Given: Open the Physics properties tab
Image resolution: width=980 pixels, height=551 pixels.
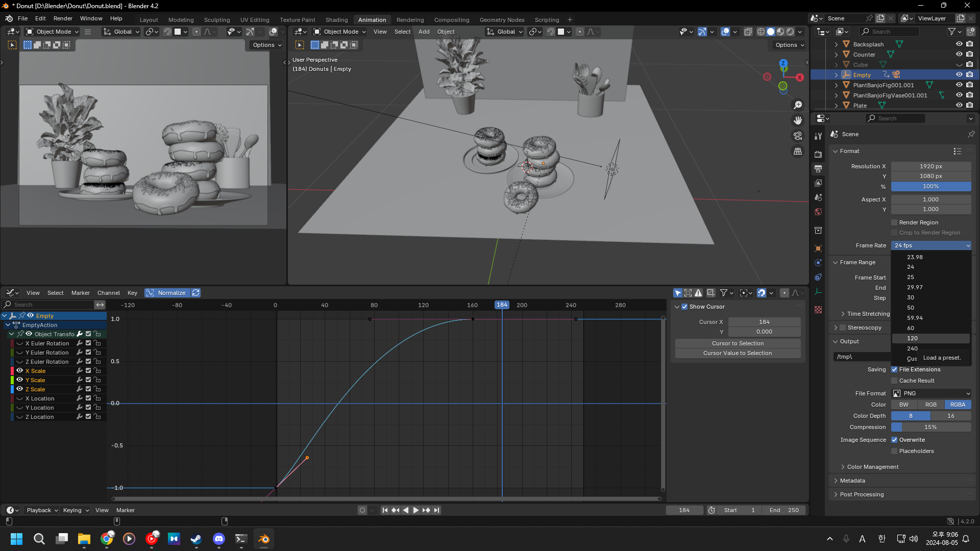Looking at the screenshot, I should click(x=818, y=263).
